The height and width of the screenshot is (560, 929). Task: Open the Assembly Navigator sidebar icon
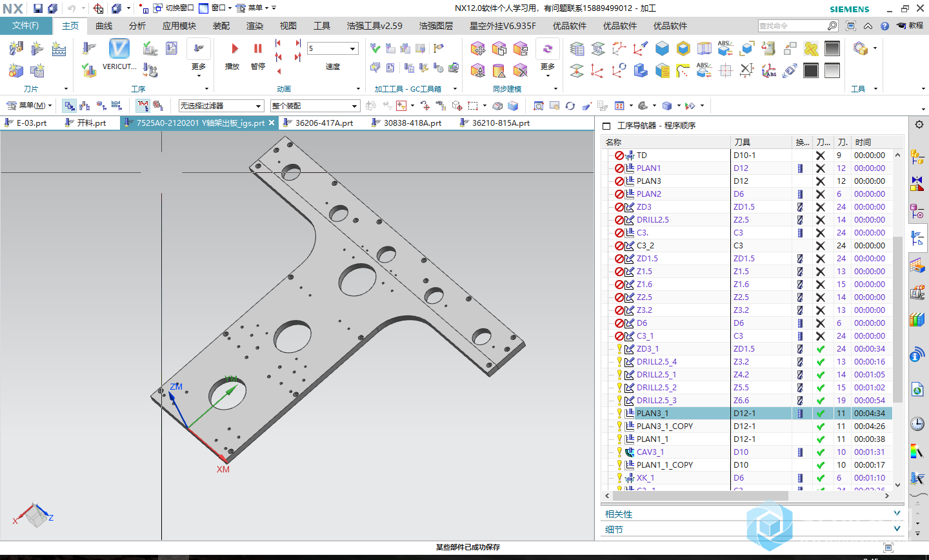(917, 156)
